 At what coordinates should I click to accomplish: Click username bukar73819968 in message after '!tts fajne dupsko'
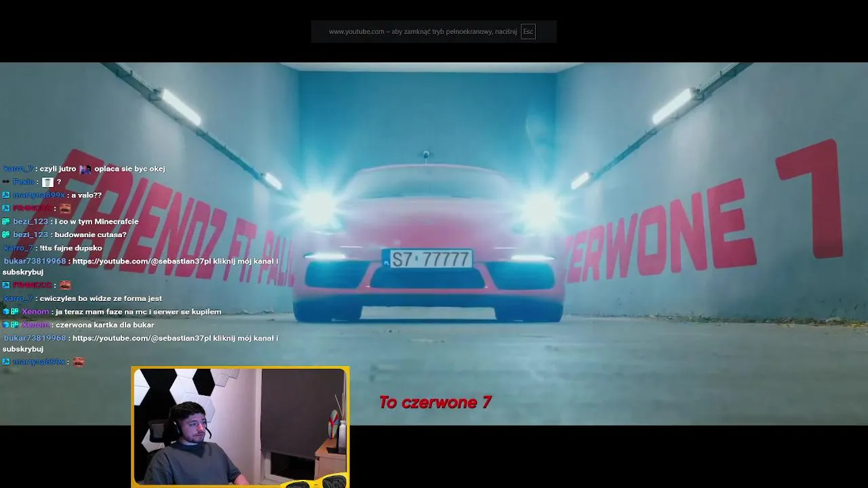pyautogui.click(x=35, y=262)
